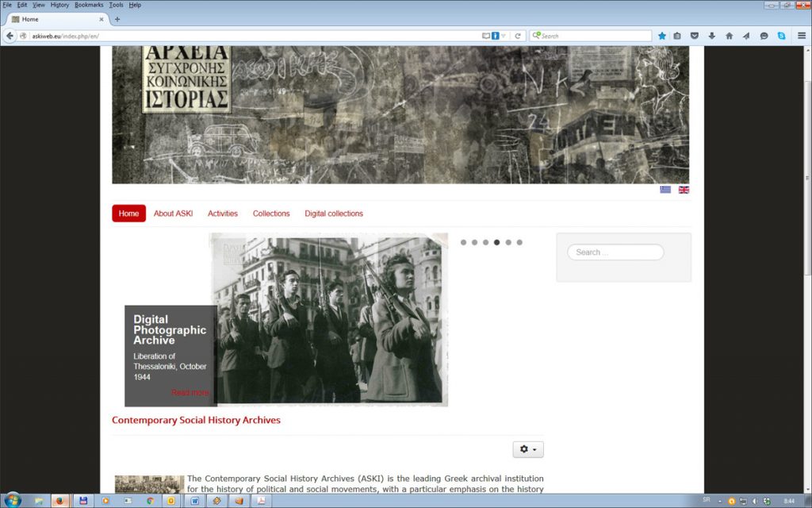Click the site Search input field
The height and width of the screenshot is (508, 812).
coord(615,252)
